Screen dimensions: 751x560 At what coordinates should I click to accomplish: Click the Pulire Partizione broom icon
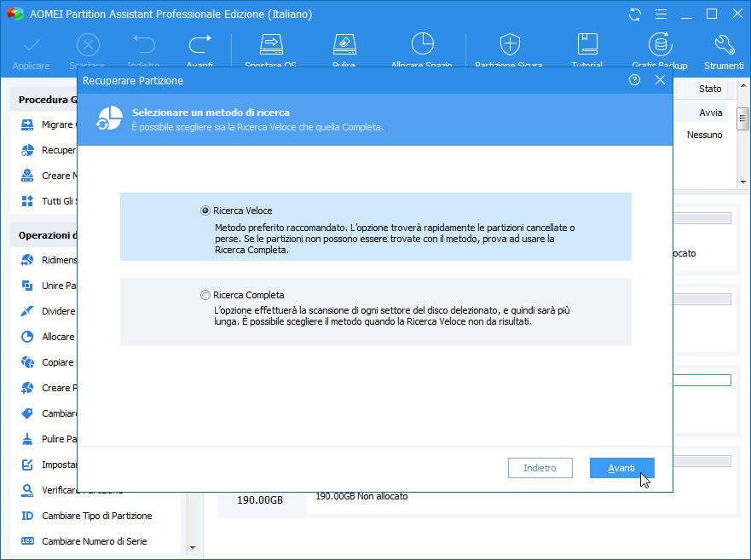tap(27, 439)
